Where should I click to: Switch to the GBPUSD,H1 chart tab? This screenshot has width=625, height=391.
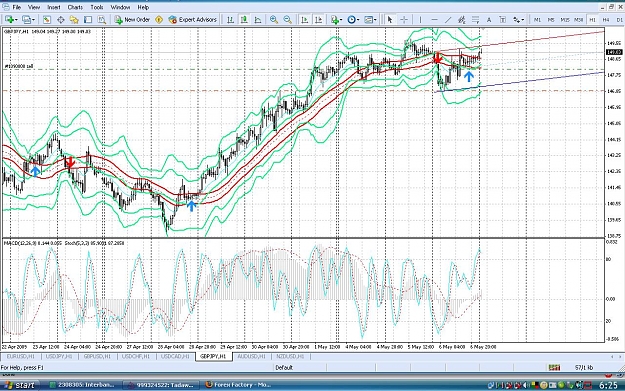click(97, 356)
